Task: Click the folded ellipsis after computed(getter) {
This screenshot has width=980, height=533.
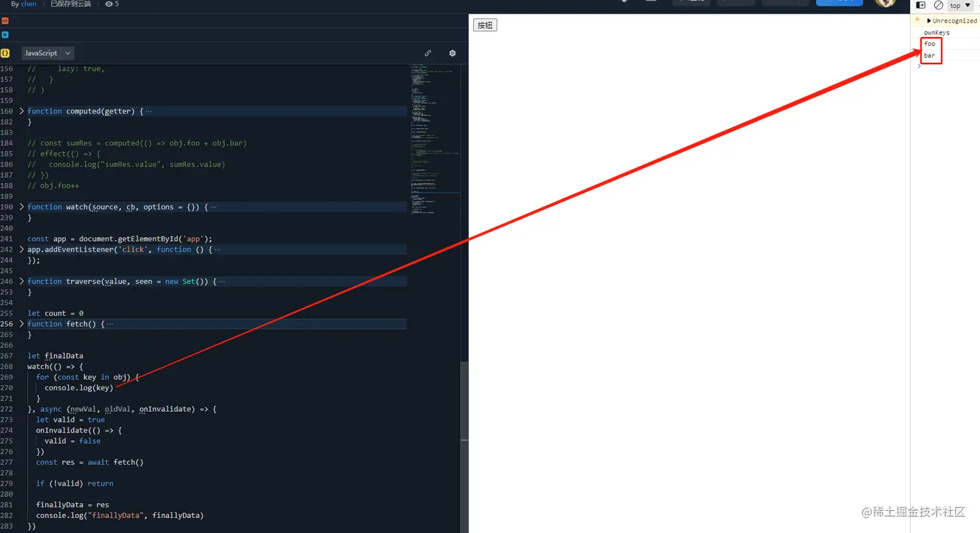Action: click(x=149, y=112)
